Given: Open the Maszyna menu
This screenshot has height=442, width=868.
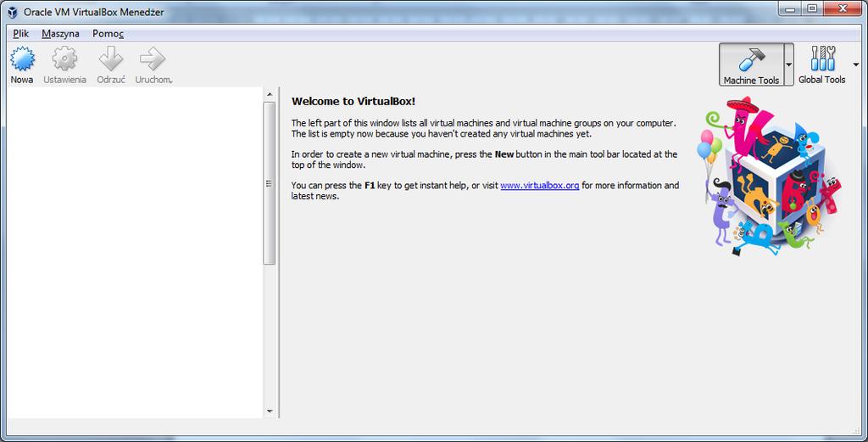Looking at the screenshot, I should (x=60, y=34).
